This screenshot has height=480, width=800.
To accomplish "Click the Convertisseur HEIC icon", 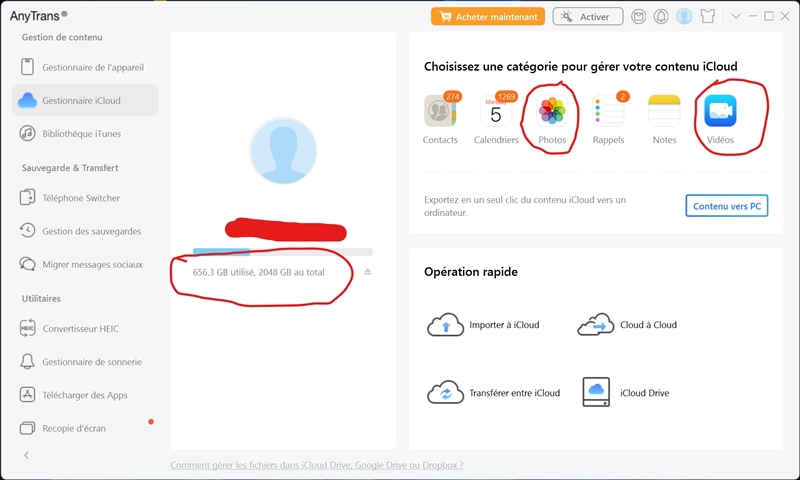I will point(27,329).
